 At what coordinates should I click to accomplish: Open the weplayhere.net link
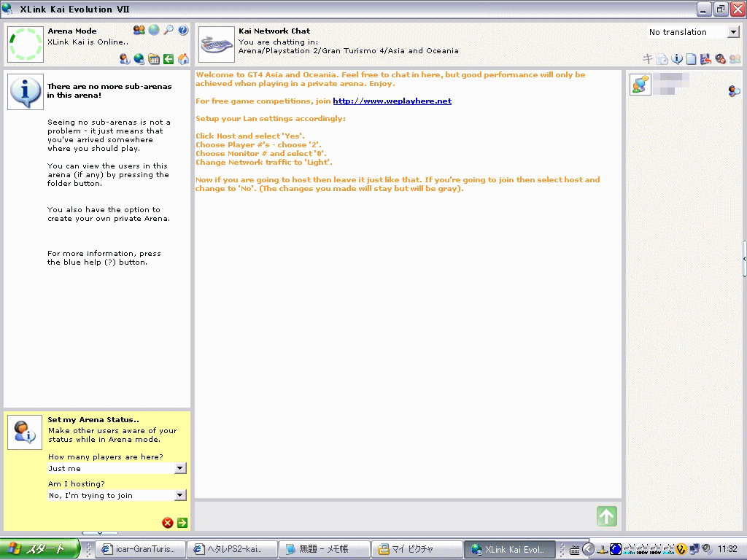(392, 101)
